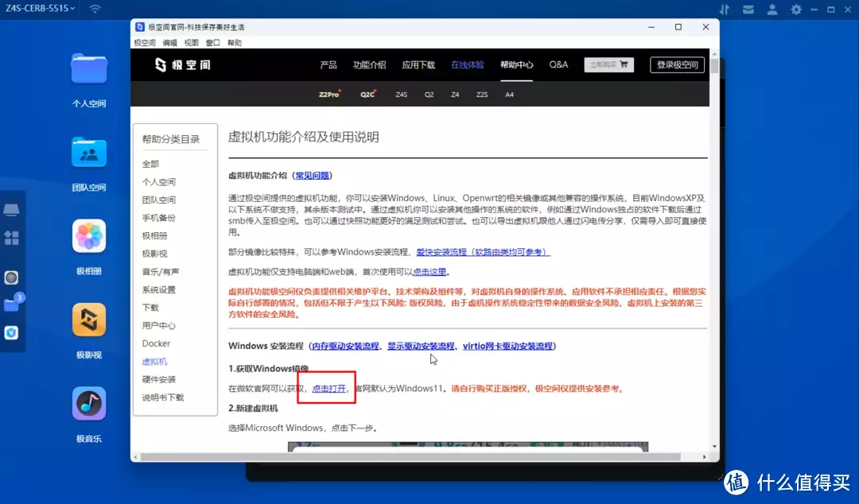Select the Z2Pro product tab
Image resolution: width=859 pixels, height=504 pixels.
click(x=329, y=95)
